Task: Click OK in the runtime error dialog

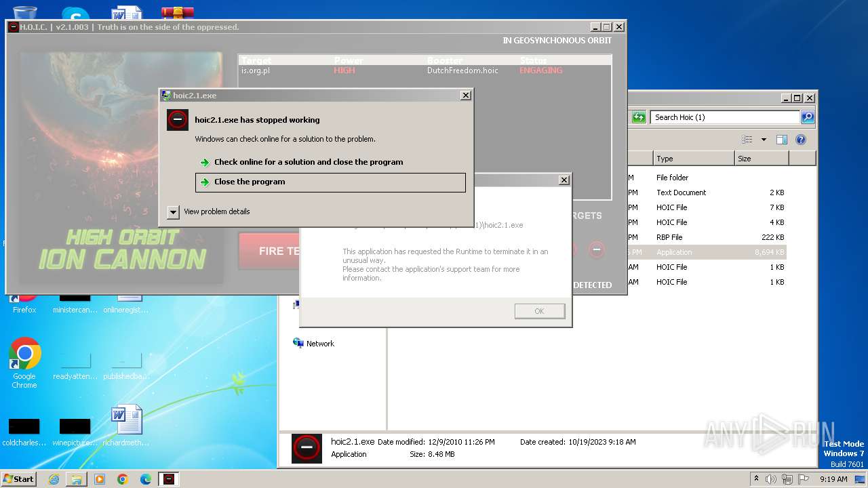Action: pos(539,311)
